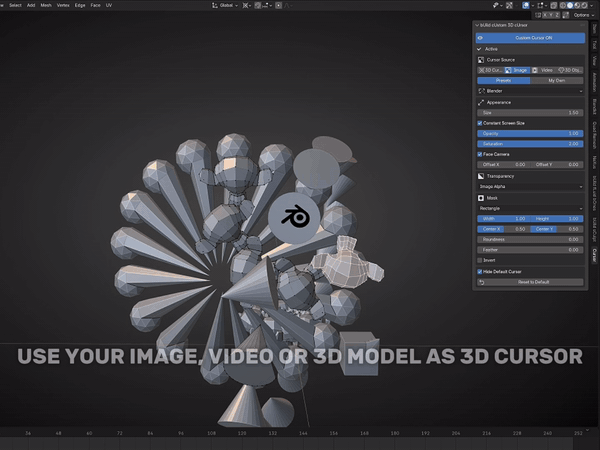The width and height of the screenshot is (600, 450).
Task: Switch to rendered viewport shading
Action: (584, 5)
